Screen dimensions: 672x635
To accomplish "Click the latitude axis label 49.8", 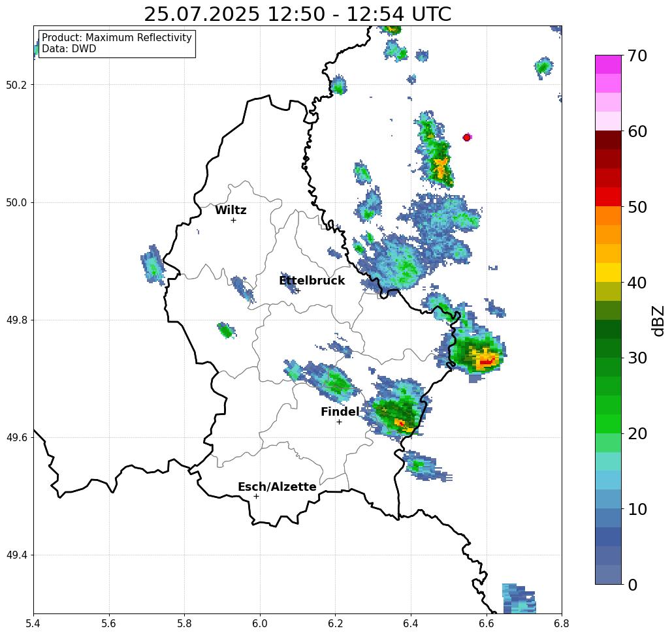I will click(16, 320).
